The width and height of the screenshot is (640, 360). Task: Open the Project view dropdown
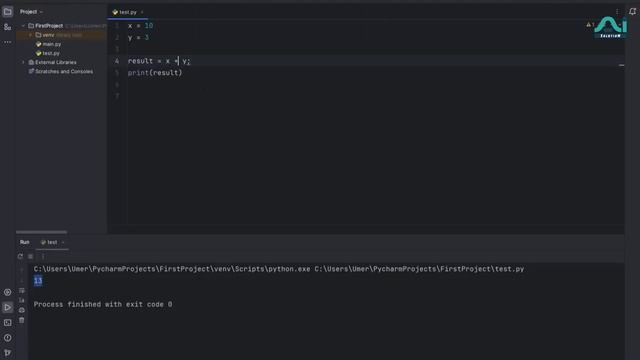[31, 12]
